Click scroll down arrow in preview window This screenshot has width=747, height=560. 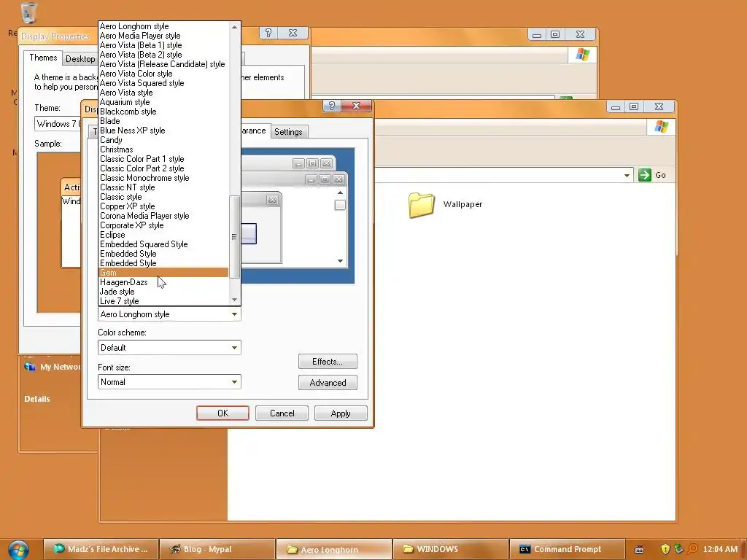click(x=340, y=260)
